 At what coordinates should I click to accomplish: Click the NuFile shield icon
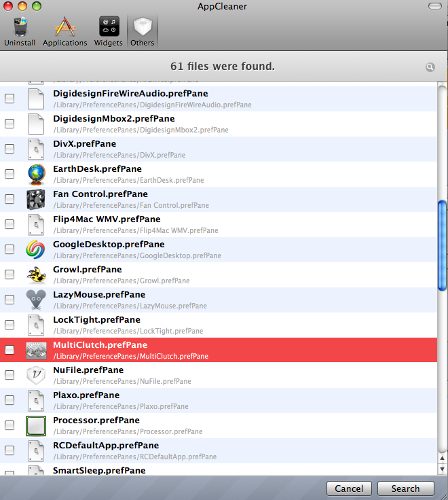36,375
